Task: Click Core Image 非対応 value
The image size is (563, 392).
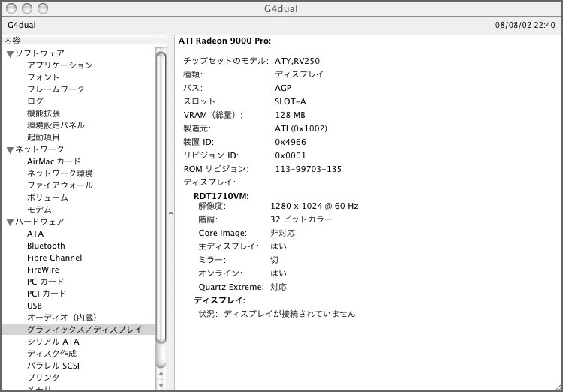Action: (x=282, y=234)
